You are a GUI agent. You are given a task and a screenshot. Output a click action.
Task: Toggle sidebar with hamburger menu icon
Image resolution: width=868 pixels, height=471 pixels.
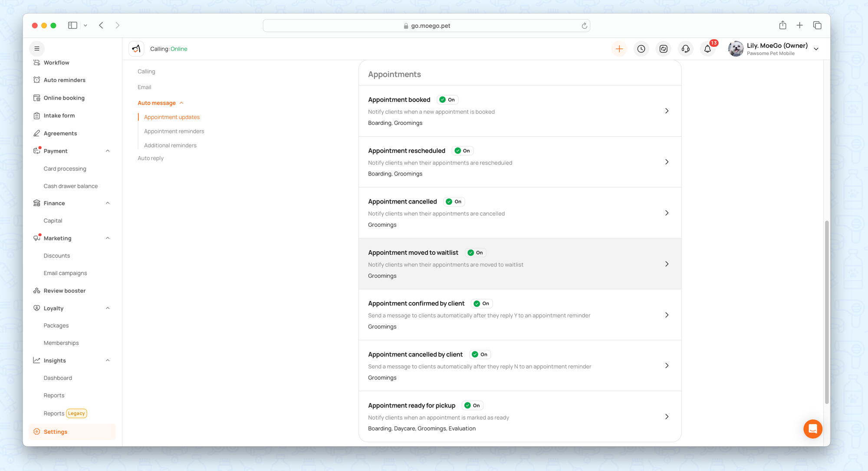tap(37, 49)
